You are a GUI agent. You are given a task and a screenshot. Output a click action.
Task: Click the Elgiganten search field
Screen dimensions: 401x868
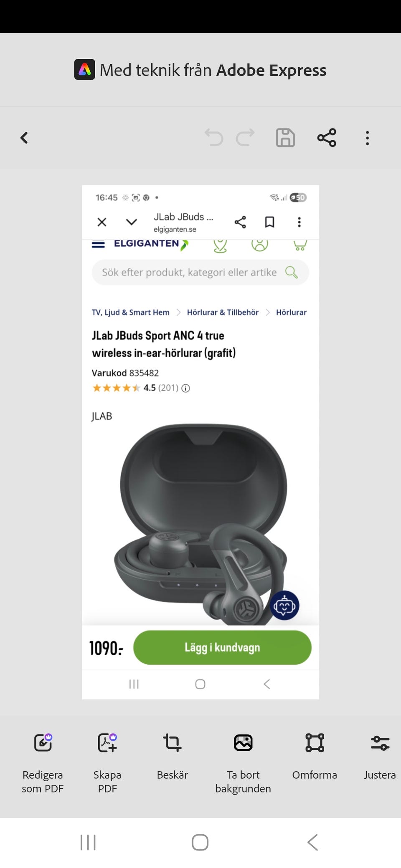coord(200,273)
